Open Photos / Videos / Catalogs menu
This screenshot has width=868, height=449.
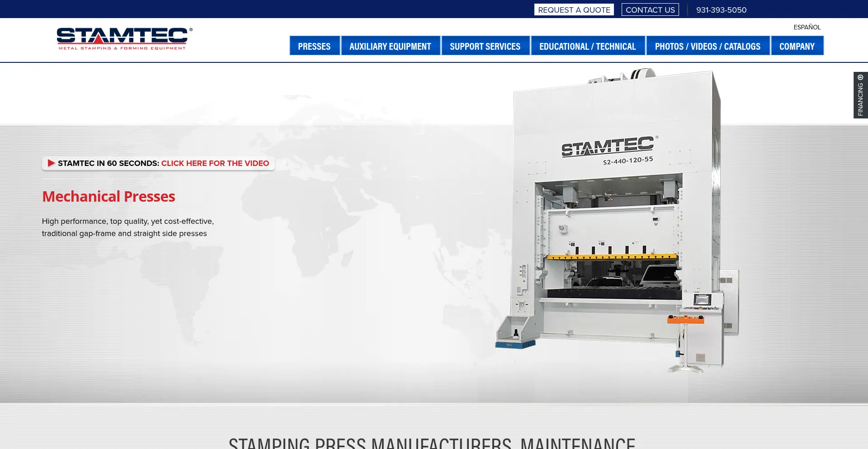click(708, 46)
